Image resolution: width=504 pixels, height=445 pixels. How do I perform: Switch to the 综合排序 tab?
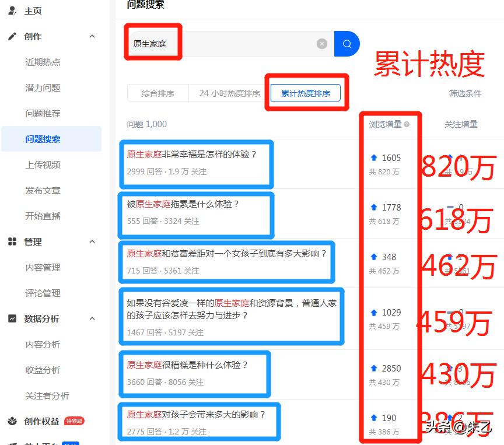pyautogui.click(x=157, y=92)
